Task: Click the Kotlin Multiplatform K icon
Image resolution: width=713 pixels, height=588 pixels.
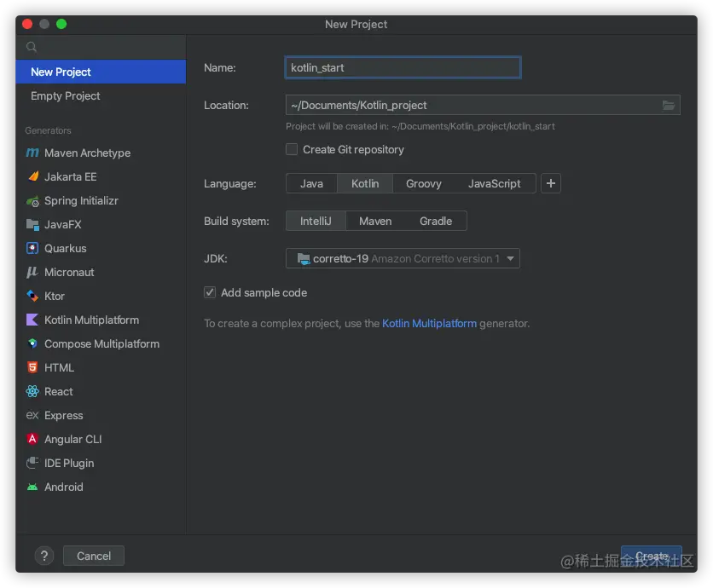Action: pyautogui.click(x=32, y=320)
